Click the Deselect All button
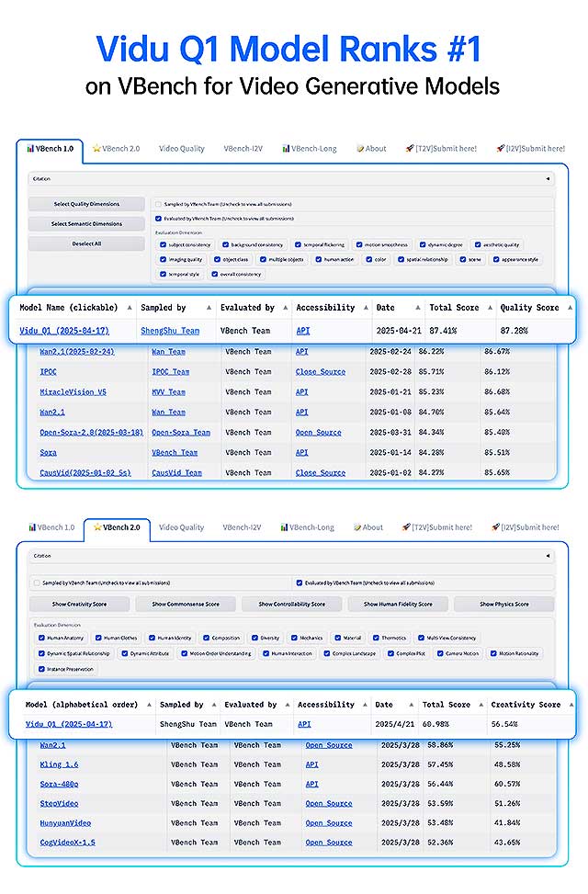This screenshot has width=588, height=894. pyautogui.click(x=86, y=243)
